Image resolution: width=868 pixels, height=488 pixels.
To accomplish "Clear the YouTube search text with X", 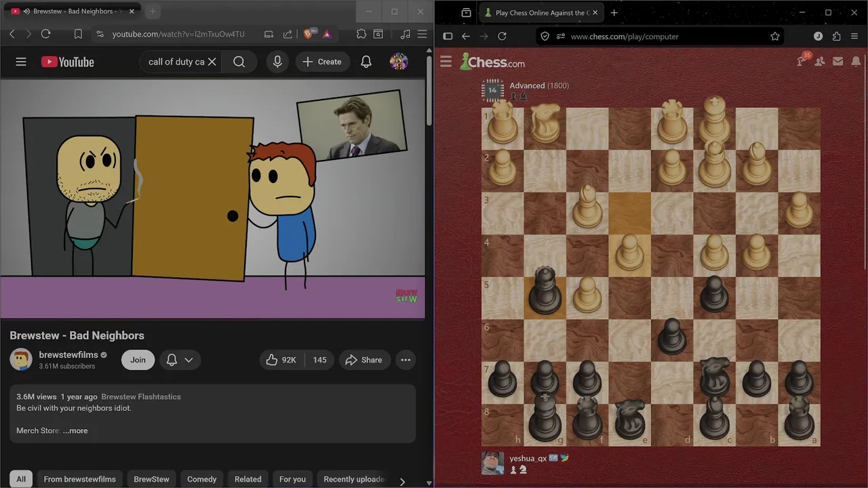I will 212,62.
